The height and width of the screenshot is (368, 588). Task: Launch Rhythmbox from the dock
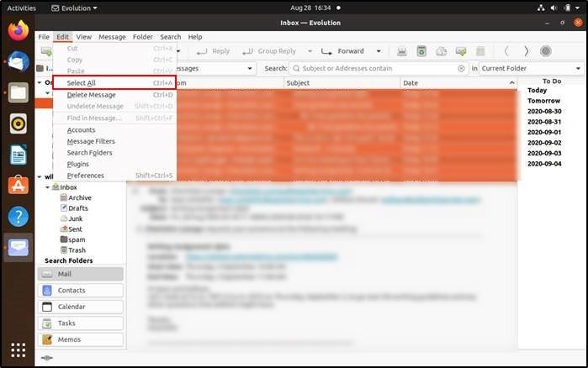tap(19, 124)
